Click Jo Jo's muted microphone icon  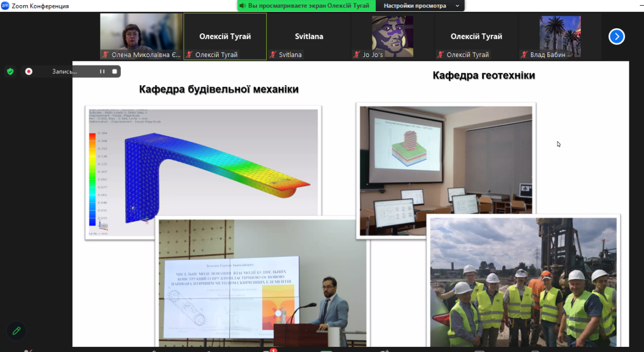[357, 55]
